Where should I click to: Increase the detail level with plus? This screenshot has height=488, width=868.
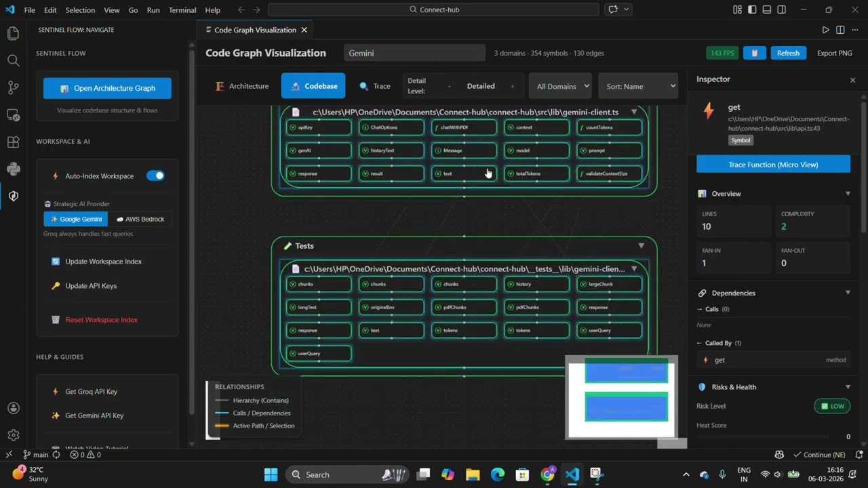click(512, 86)
